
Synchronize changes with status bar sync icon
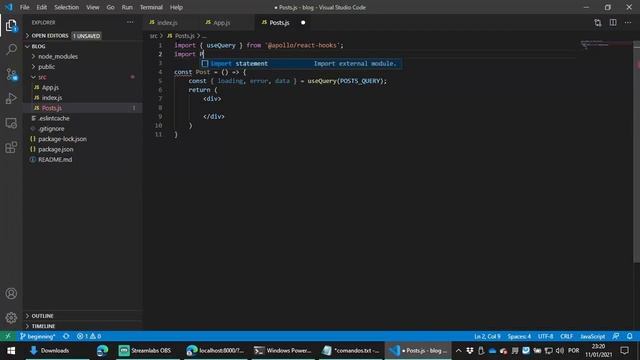pos(66,336)
